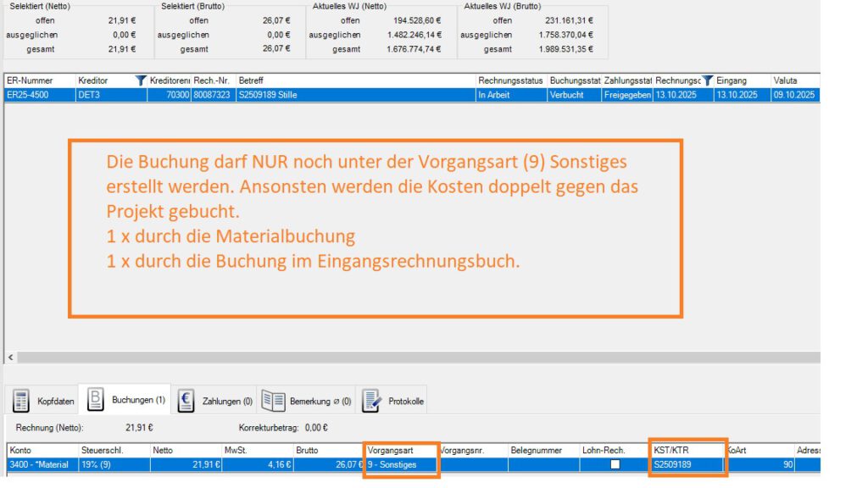Open the Konto cell '3400 - *Material'

[41, 464]
